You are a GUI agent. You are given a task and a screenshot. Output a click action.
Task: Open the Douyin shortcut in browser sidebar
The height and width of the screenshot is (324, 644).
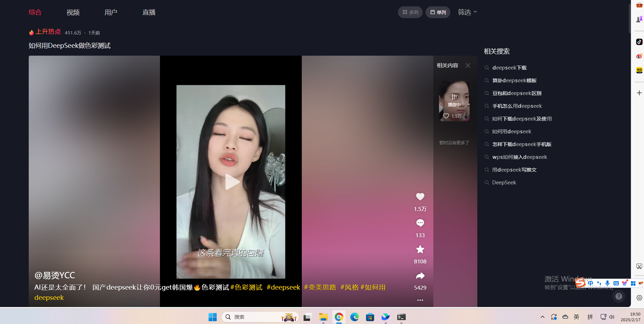[x=639, y=42]
